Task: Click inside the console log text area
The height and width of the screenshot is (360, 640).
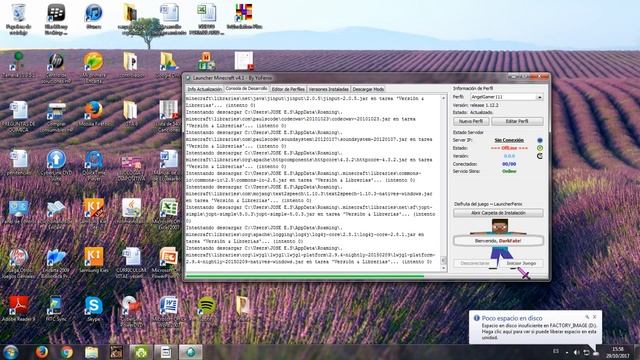Action: [313, 183]
